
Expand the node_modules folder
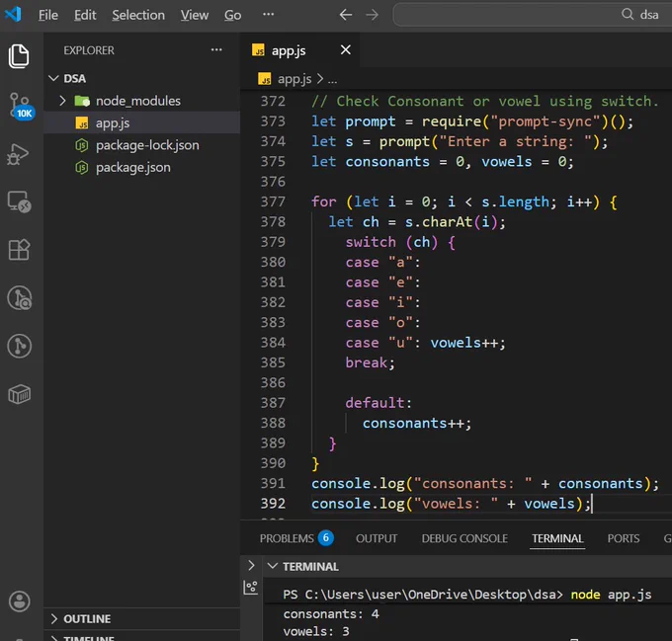(62, 101)
